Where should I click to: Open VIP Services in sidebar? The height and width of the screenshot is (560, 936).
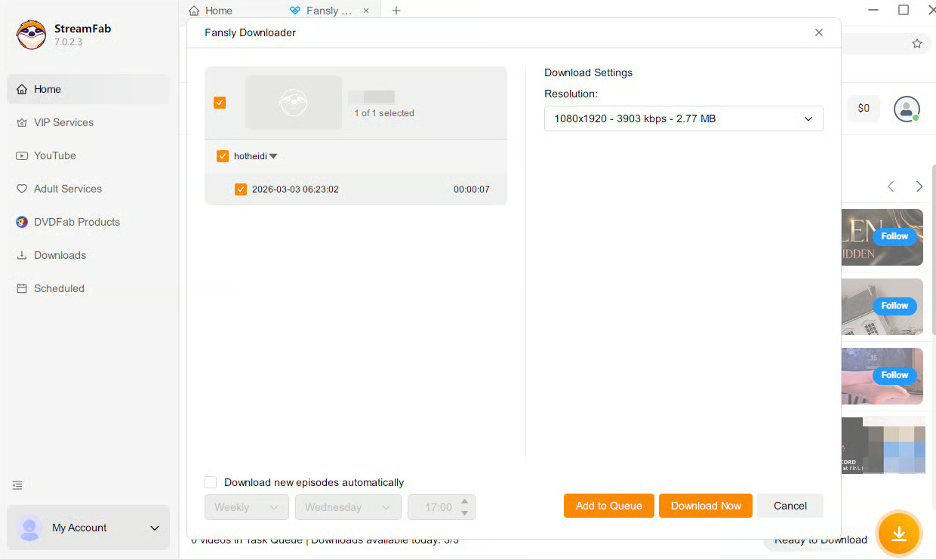pyautogui.click(x=88, y=122)
